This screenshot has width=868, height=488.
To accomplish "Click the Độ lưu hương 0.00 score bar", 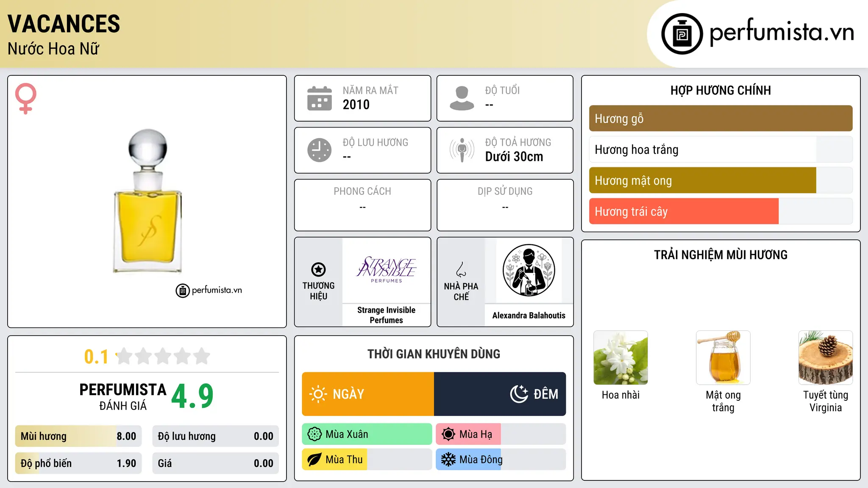I will [x=216, y=436].
